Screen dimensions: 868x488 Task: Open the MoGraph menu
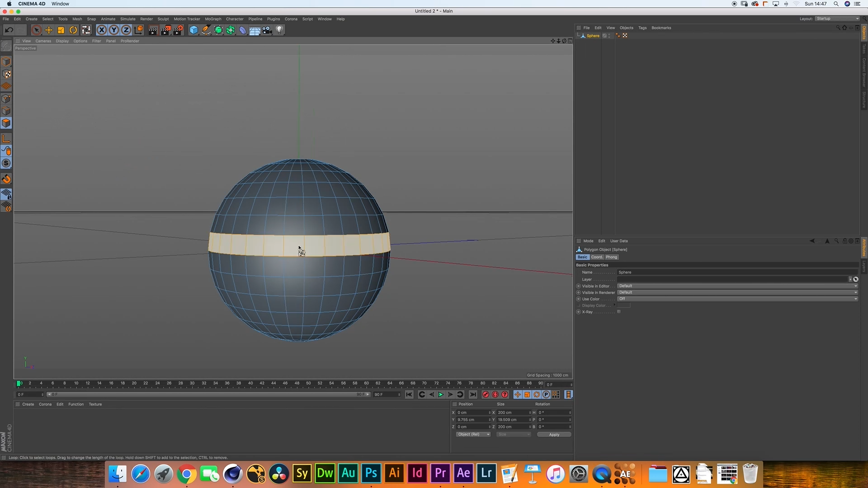tap(213, 19)
